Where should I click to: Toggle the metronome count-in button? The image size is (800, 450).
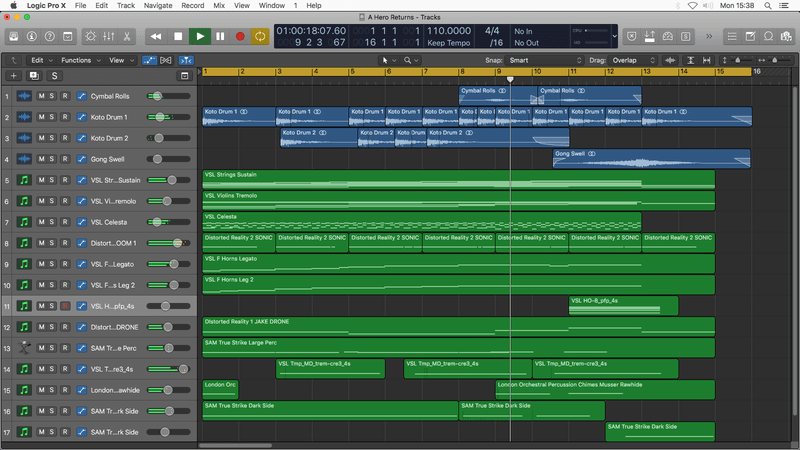[667, 36]
